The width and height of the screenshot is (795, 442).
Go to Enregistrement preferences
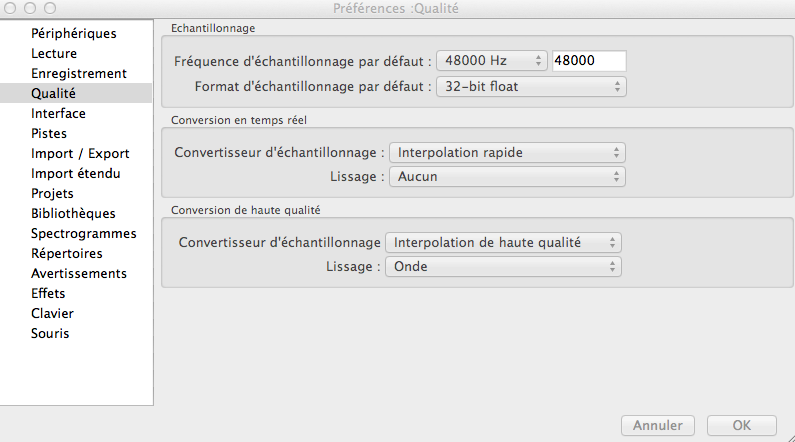pyautogui.click(x=78, y=73)
